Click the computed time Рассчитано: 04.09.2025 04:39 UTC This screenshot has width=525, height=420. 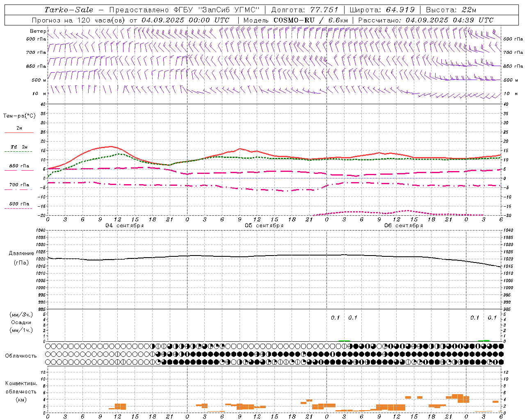pos(426,20)
